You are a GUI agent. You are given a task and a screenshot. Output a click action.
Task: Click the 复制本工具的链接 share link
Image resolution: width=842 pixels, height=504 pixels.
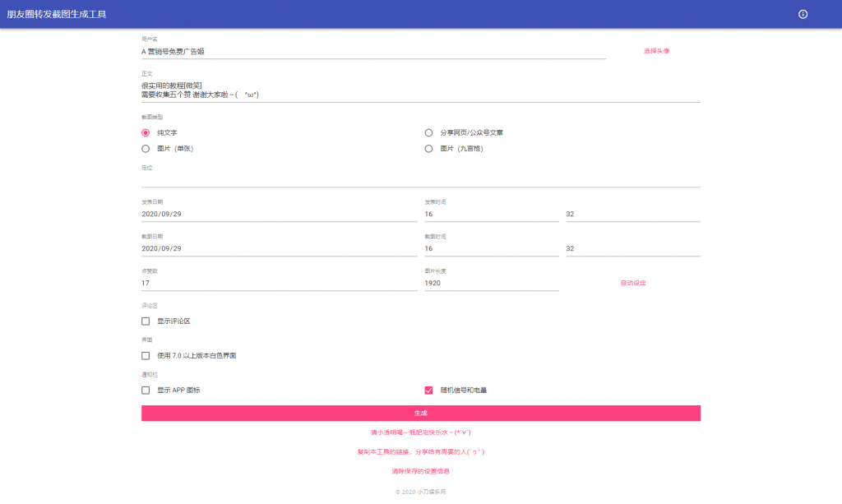click(x=420, y=452)
